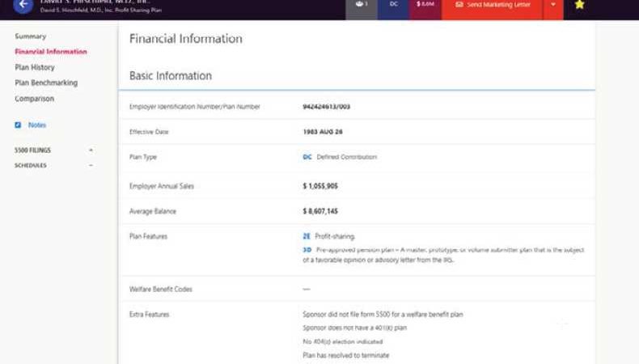Expand the 5500 Filings section

point(91,150)
